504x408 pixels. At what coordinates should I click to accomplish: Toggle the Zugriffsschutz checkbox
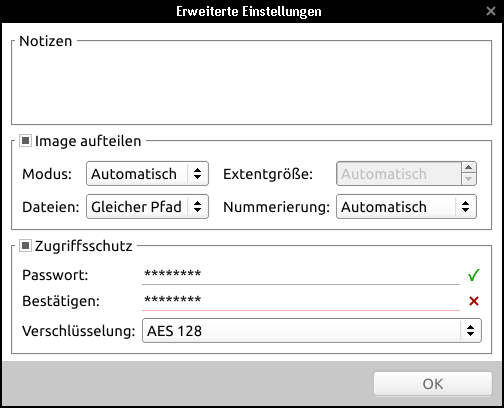25,246
